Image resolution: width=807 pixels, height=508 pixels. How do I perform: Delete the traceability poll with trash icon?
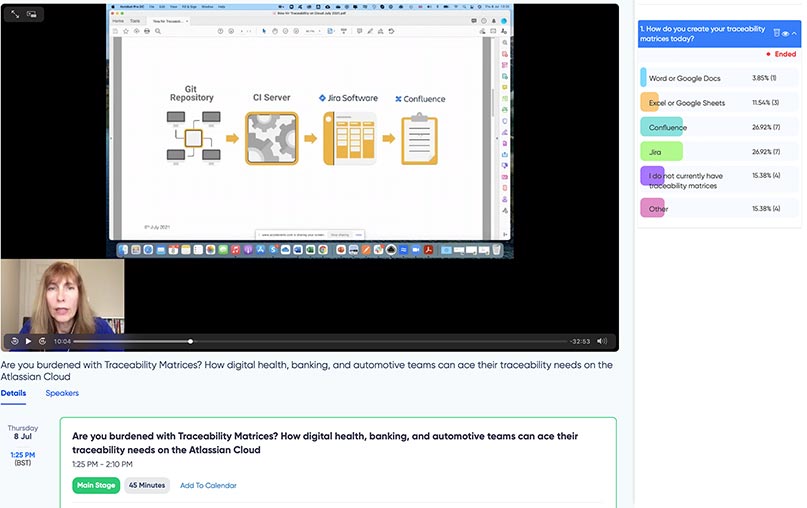coord(777,33)
